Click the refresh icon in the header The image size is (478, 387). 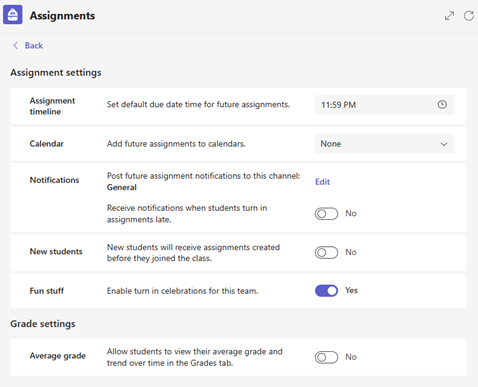[469, 16]
